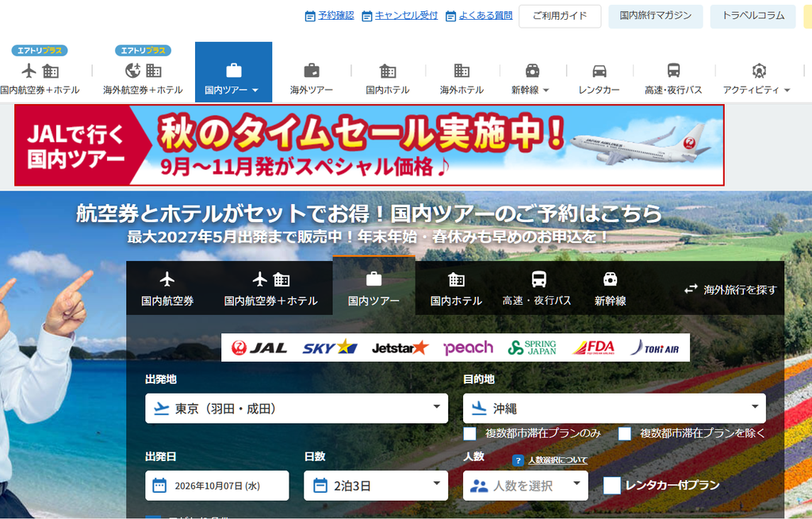This screenshot has width=812, height=519.
Task: Expand アクティビティ navigation dropdown
Action: click(757, 79)
